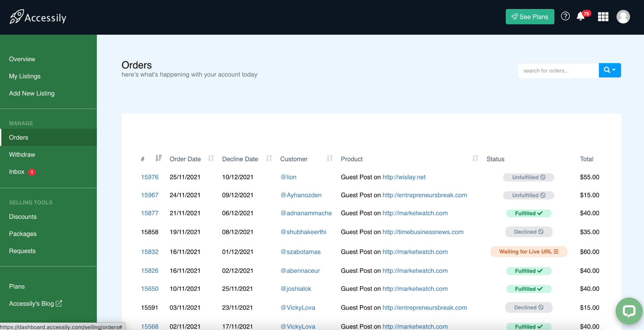The height and width of the screenshot is (330, 644).
Task: Open the live chat bubble icon
Action: tap(629, 311)
